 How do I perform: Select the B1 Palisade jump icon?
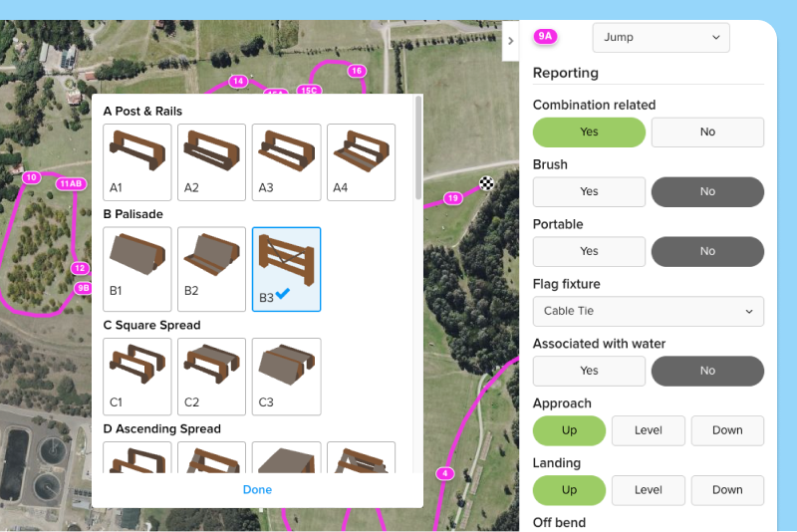(137, 265)
